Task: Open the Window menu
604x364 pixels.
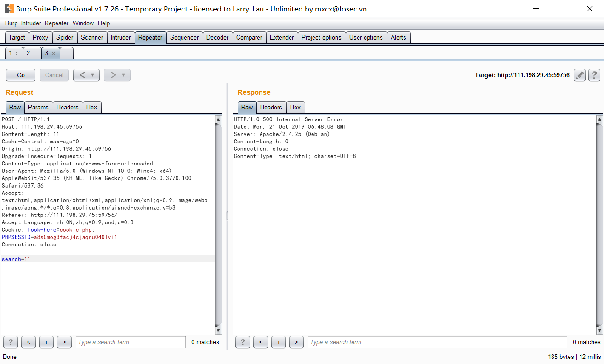Action: pyautogui.click(x=83, y=23)
